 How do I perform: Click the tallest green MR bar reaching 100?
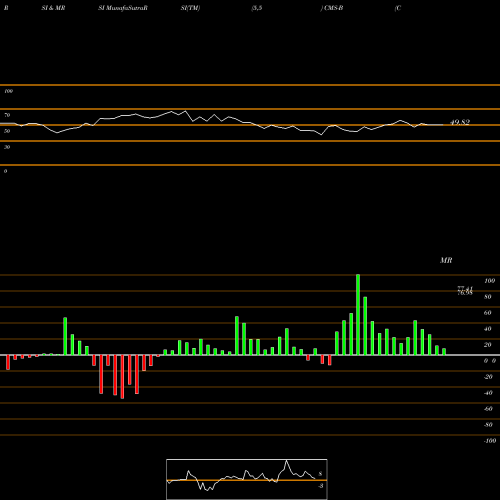pos(358,315)
